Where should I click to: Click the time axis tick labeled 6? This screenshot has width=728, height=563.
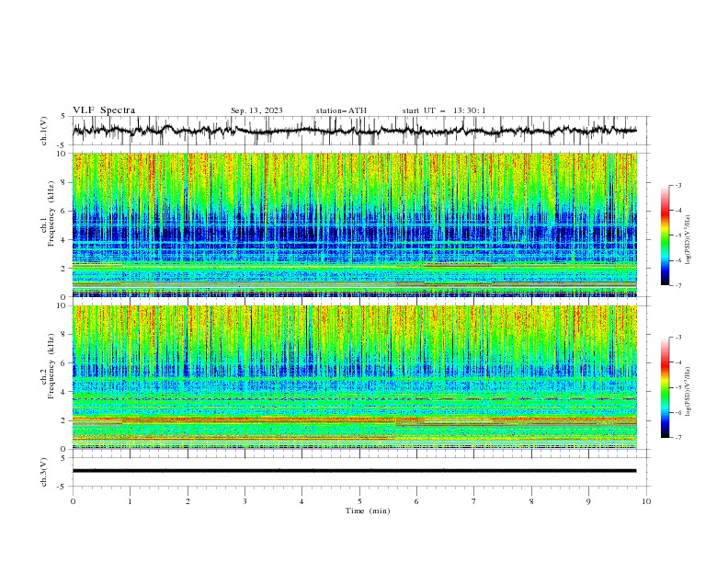(416, 501)
